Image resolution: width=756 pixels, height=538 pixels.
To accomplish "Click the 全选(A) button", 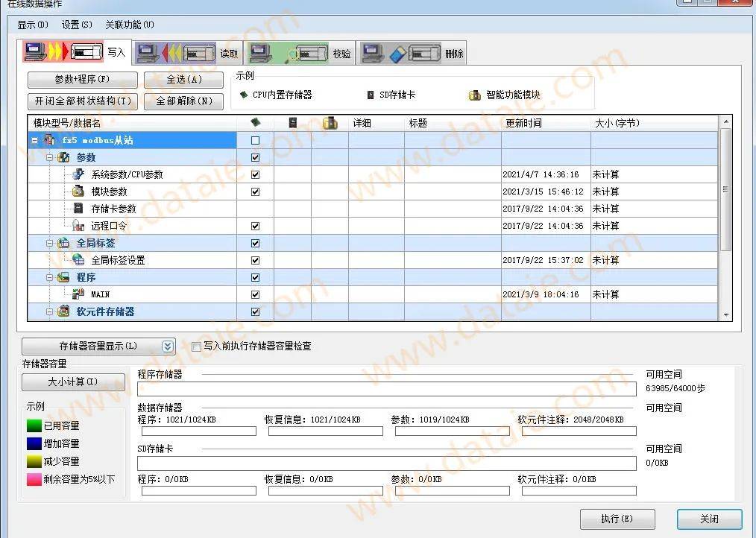I will 183,80.
